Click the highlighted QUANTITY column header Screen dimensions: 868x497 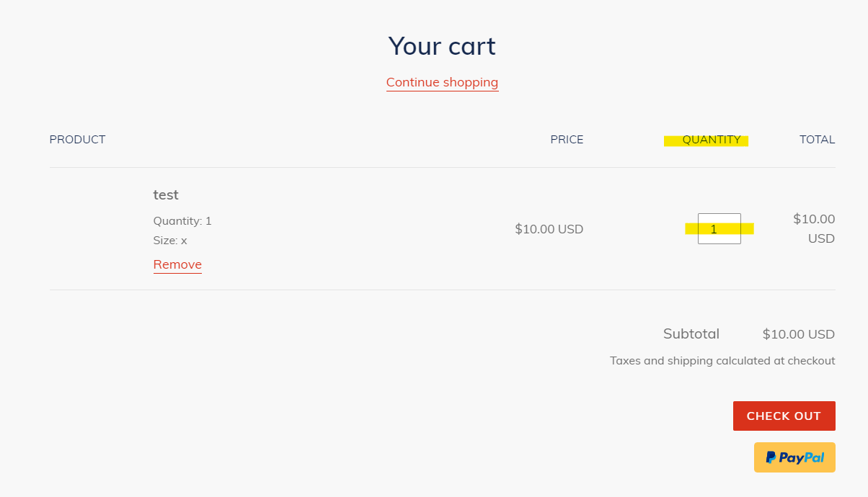(x=711, y=140)
